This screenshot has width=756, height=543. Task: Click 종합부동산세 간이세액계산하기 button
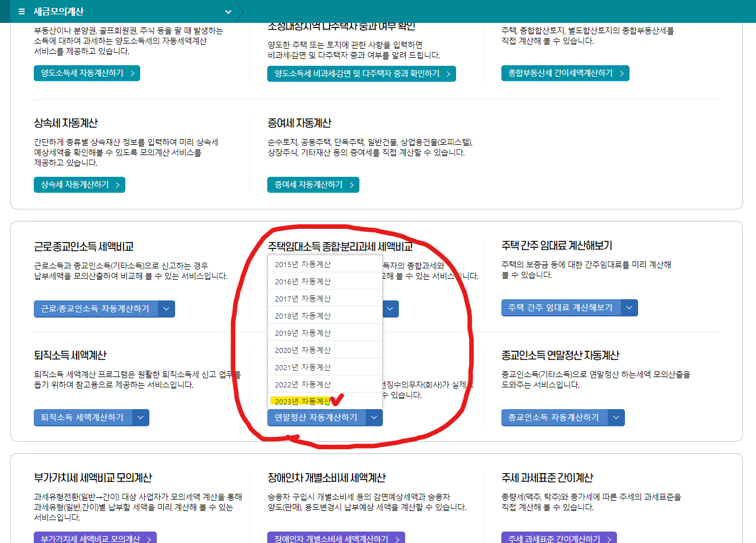(565, 73)
